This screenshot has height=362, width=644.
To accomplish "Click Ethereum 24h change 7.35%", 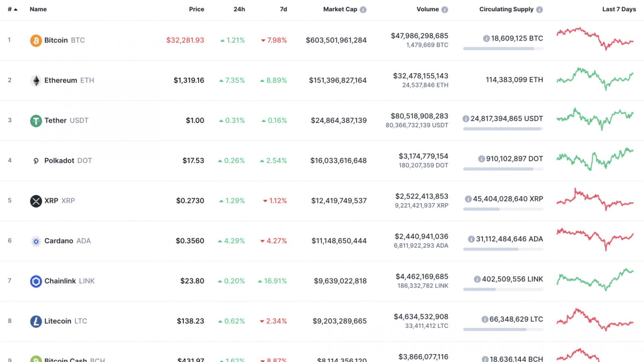I will coord(232,80).
